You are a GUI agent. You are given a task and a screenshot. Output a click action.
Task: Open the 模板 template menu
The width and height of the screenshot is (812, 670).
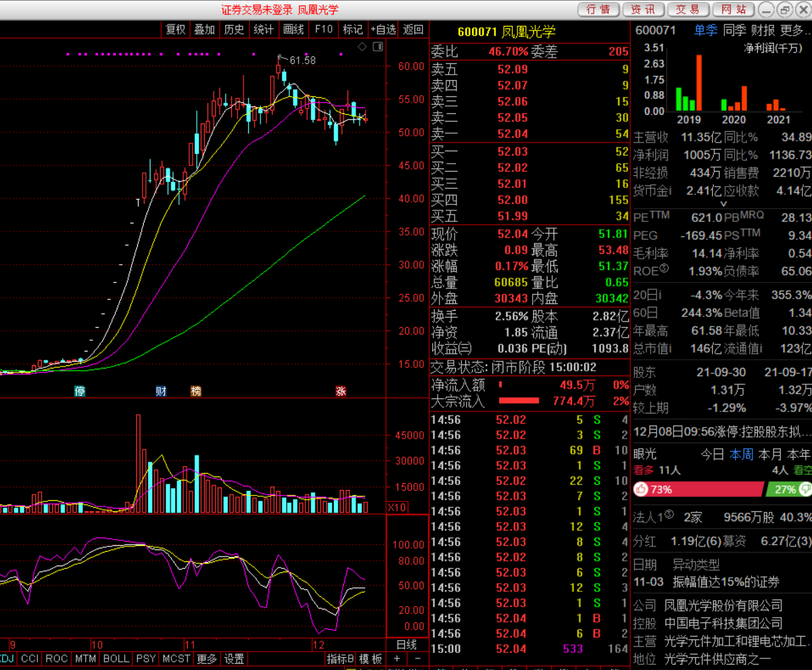(371, 658)
